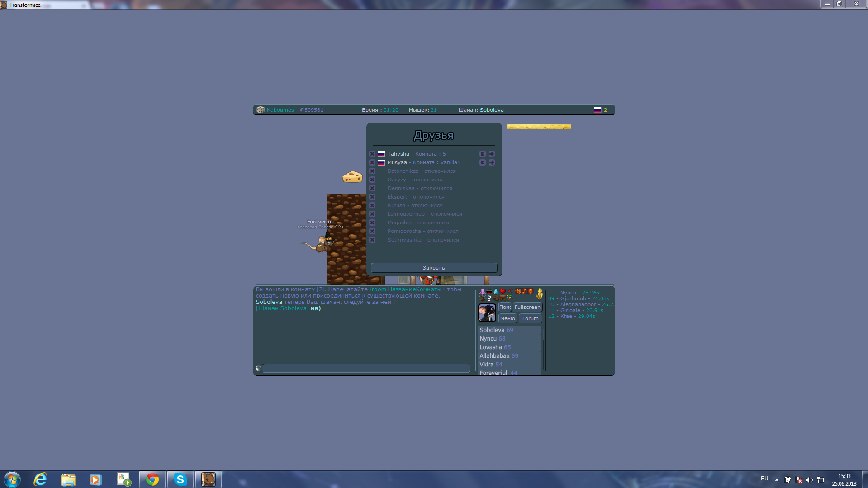This screenshot has width=868, height=488.
Task: Click the Foreverjuli mouse name label
Action: pos(320,222)
